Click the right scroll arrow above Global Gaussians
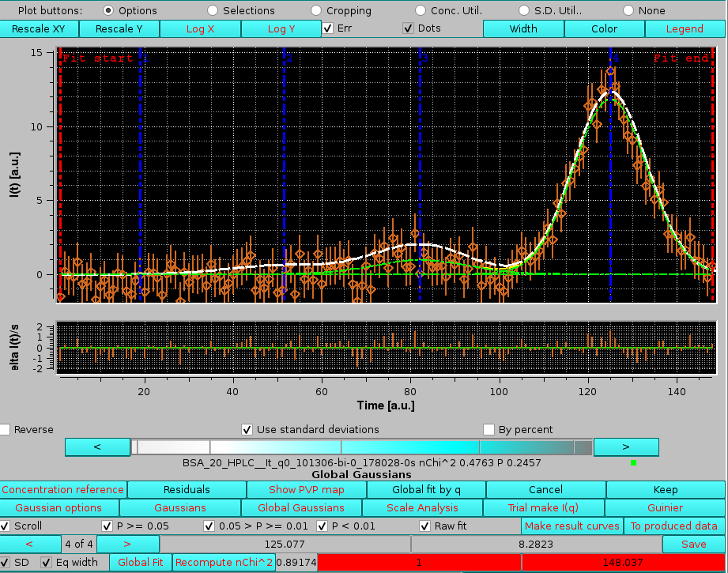 click(x=625, y=447)
